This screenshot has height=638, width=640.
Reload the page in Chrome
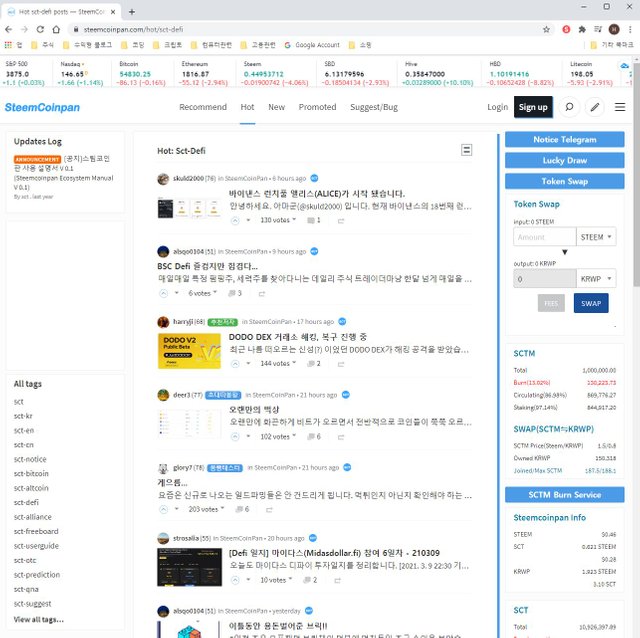40,29
